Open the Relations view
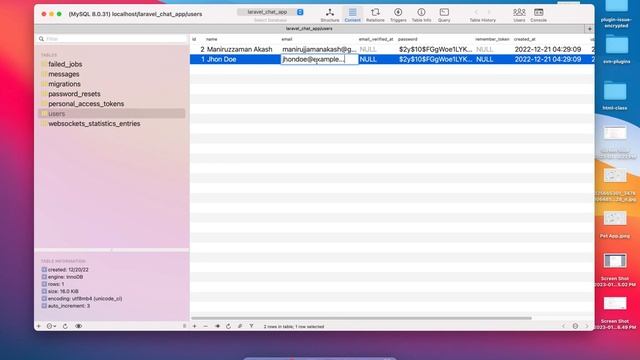Screen dimensions: 640x360 (375, 15)
